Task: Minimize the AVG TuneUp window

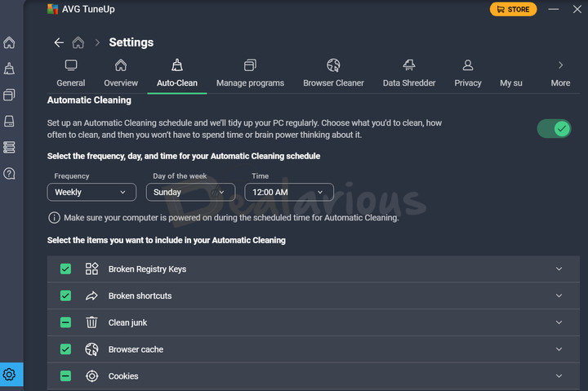Action: pyautogui.click(x=553, y=9)
